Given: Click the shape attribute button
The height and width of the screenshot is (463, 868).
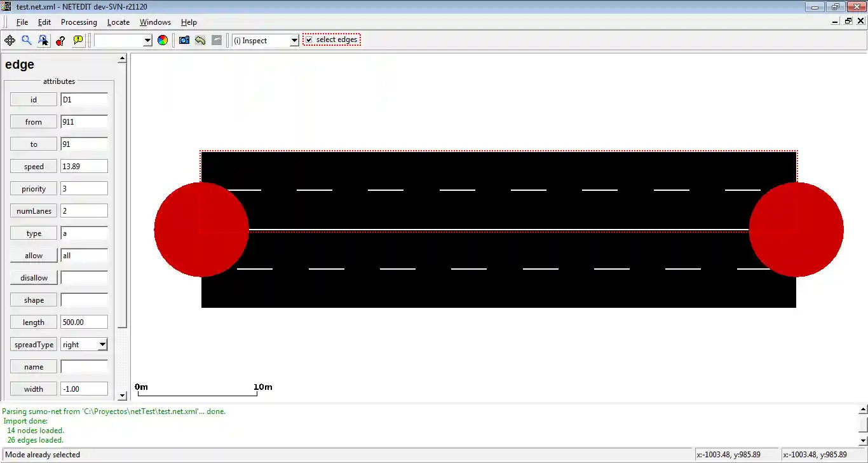Looking at the screenshot, I should 34,300.
